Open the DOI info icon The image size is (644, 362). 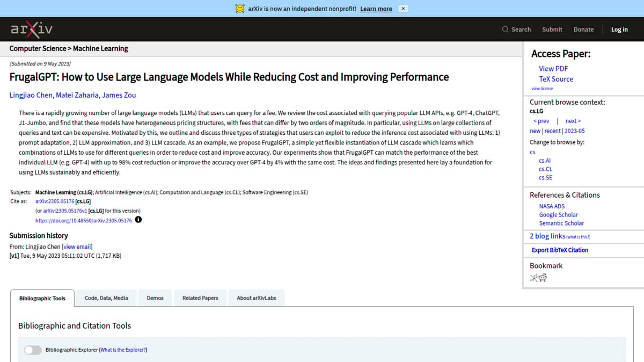(x=138, y=220)
